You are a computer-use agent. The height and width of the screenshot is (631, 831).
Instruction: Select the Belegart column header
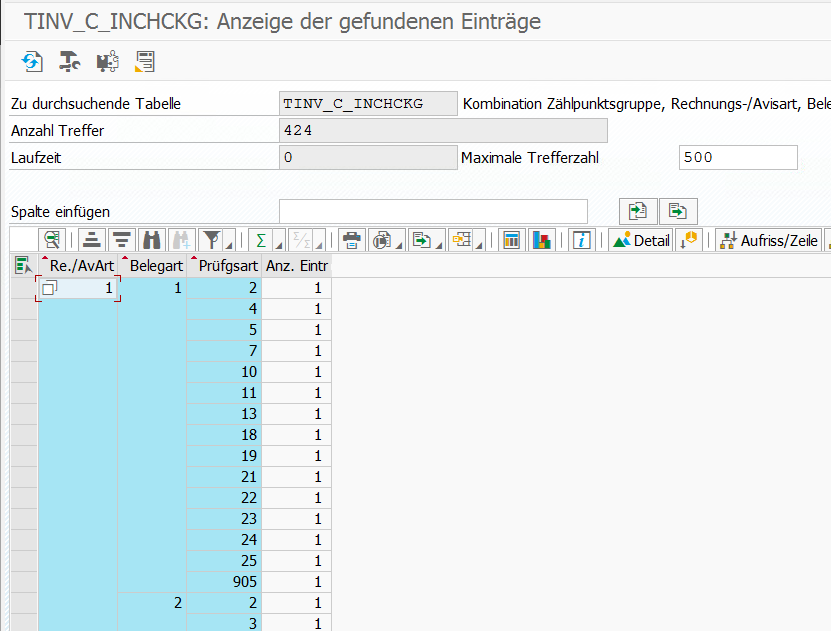click(155, 266)
